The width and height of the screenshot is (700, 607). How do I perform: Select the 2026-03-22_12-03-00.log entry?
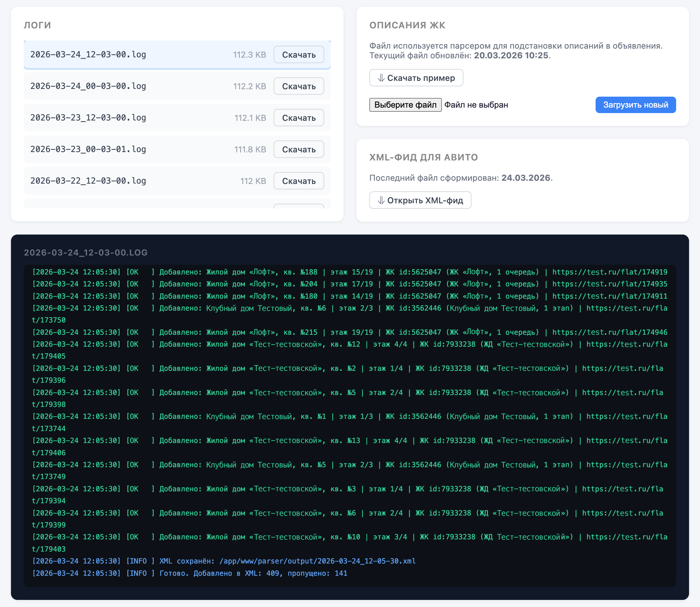(x=88, y=181)
